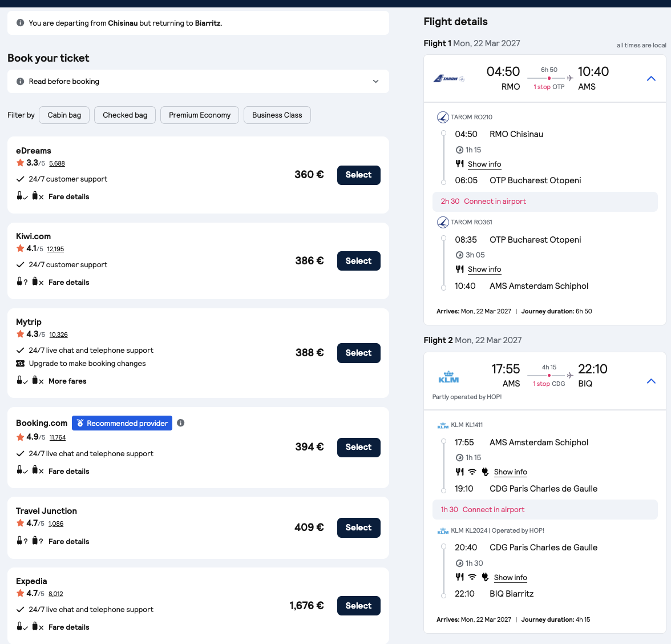Viewport: 671px width, 644px height.
Task: Click the Wi-Fi icon on KLM KL2024
Action: 472,577
